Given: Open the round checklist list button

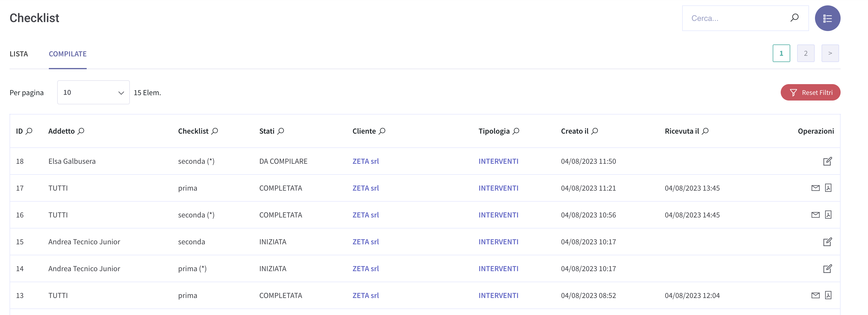Looking at the screenshot, I should [827, 18].
